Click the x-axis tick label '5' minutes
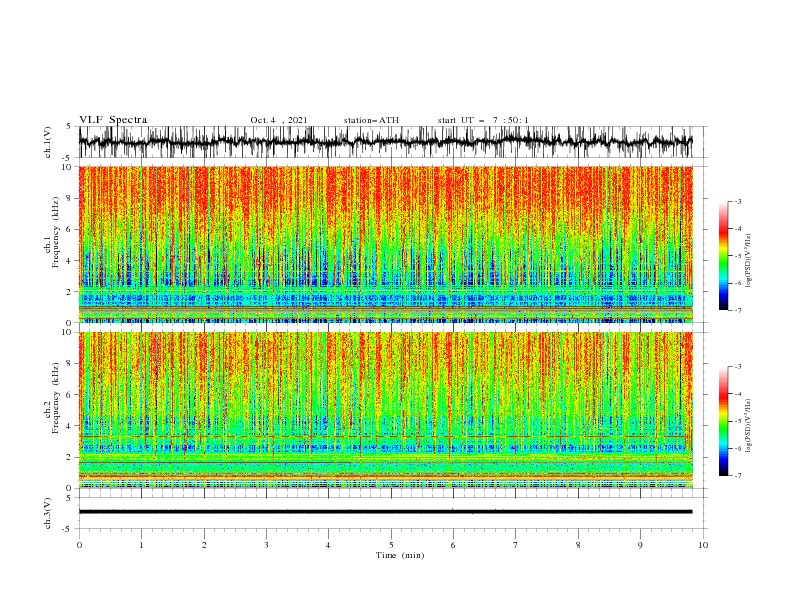Image resolution: width=792 pixels, height=612 pixels. point(391,545)
